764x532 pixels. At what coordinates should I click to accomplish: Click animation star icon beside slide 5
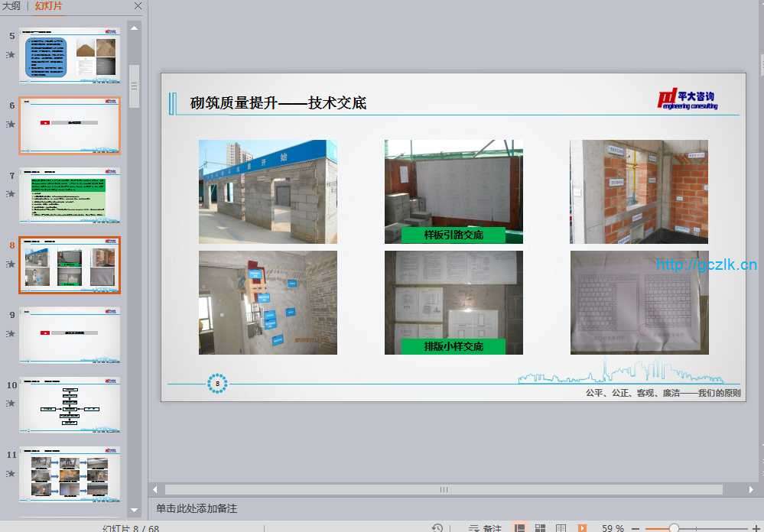[x=11, y=54]
